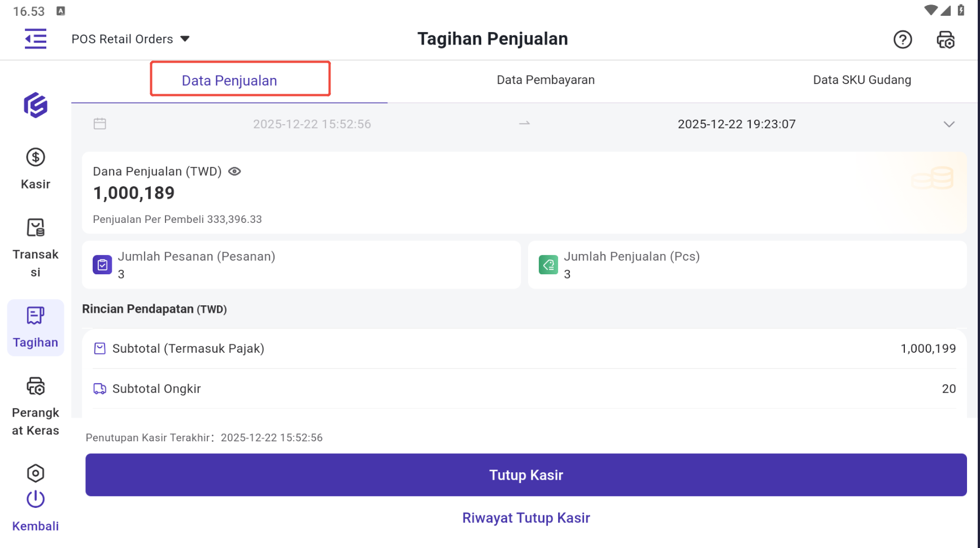
Task: Select Tagihan in the sidebar
Action: pyautogui.click(x=36, y=327)
